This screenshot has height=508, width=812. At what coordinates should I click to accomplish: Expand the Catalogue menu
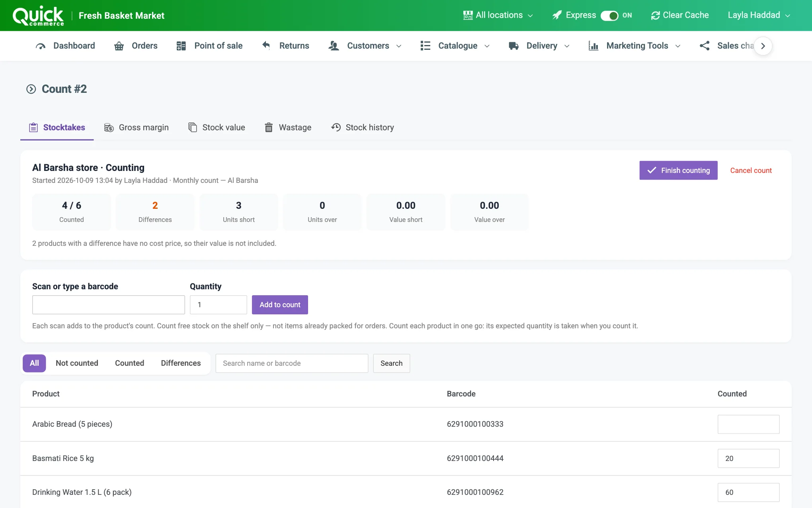click(x=455, y=46)
